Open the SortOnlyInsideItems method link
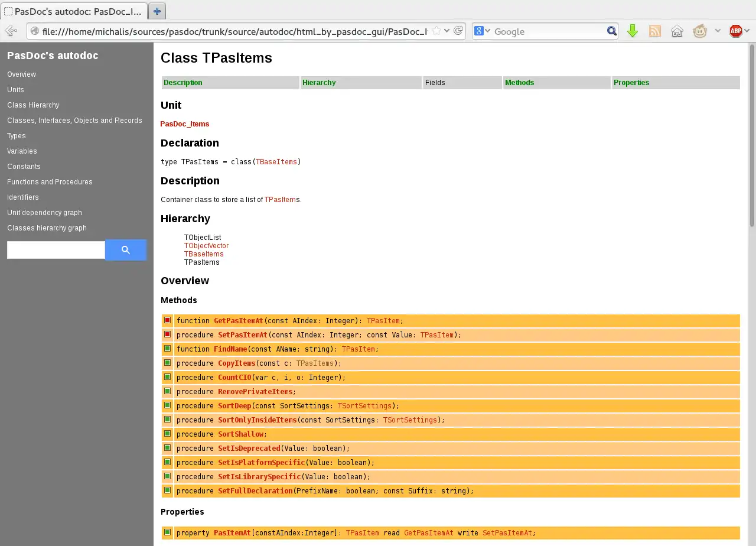 (x=258, y=420)
